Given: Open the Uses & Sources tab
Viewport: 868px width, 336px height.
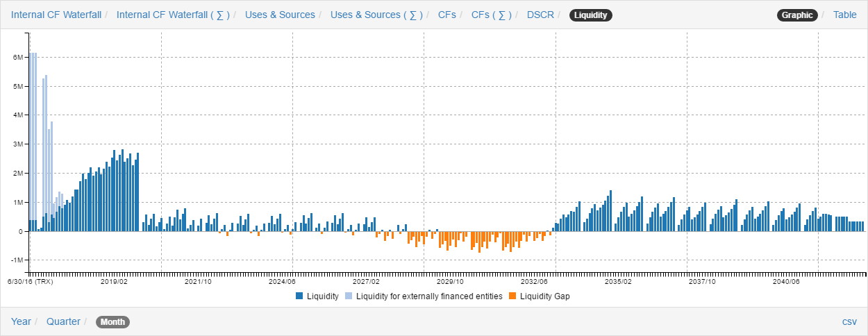Looking at the screenshot, I should [280, 15].
